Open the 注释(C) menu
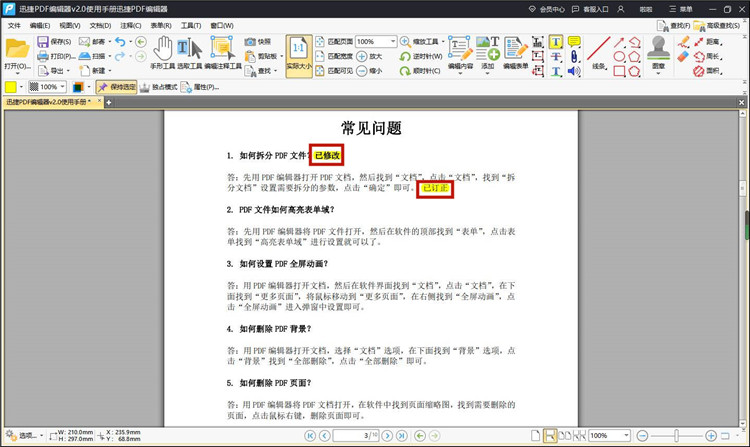This screenshot has width=750, height=447. click(131, 25)
